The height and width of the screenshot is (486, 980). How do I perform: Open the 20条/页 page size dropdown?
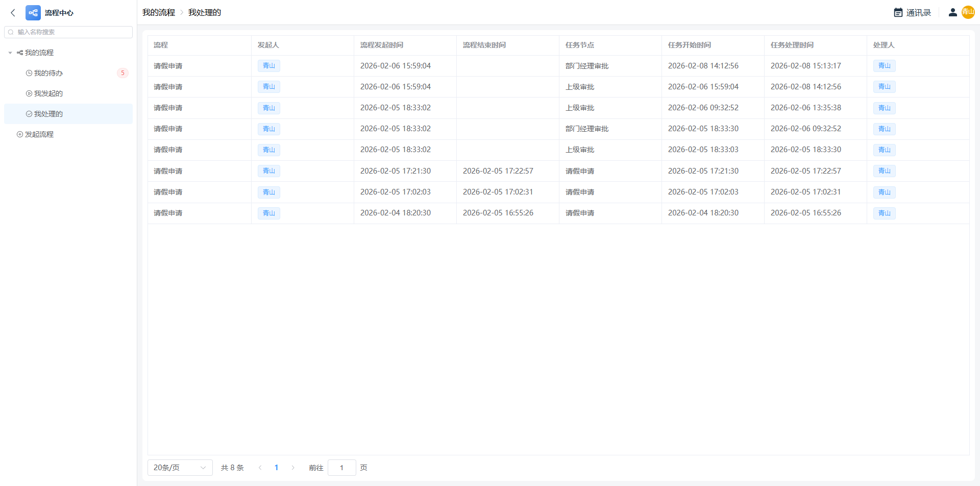click(180, 468)
